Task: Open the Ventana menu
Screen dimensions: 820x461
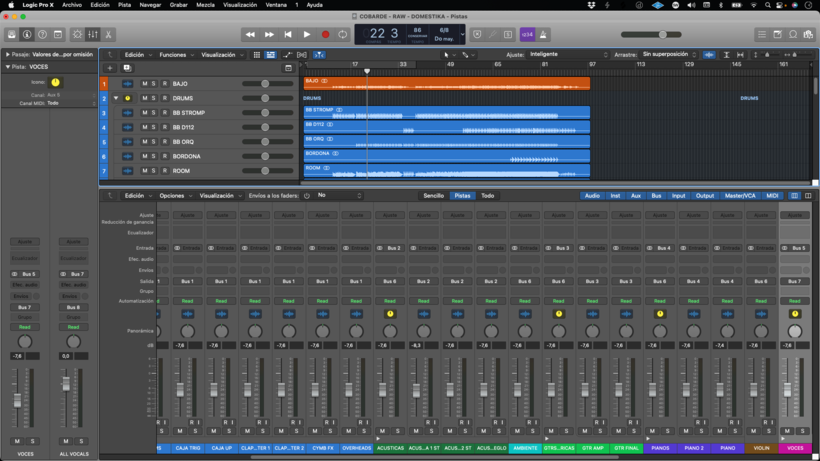Action: (276, 5)
